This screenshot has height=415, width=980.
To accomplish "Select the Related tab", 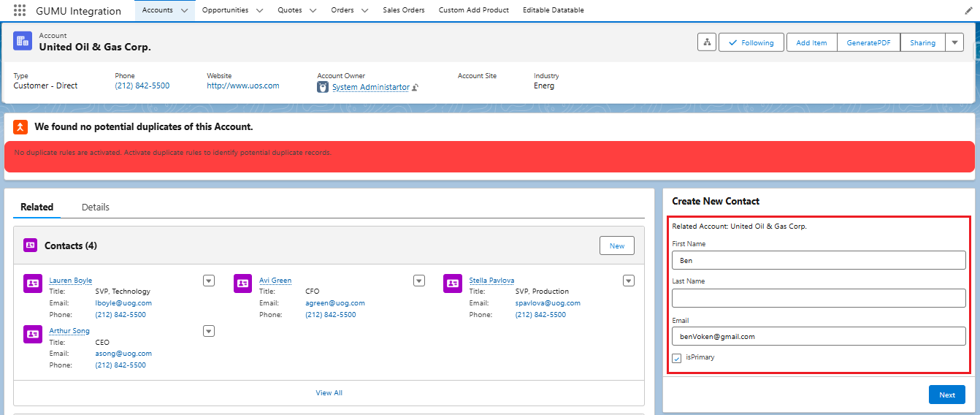I will click(x=37, y=207).
